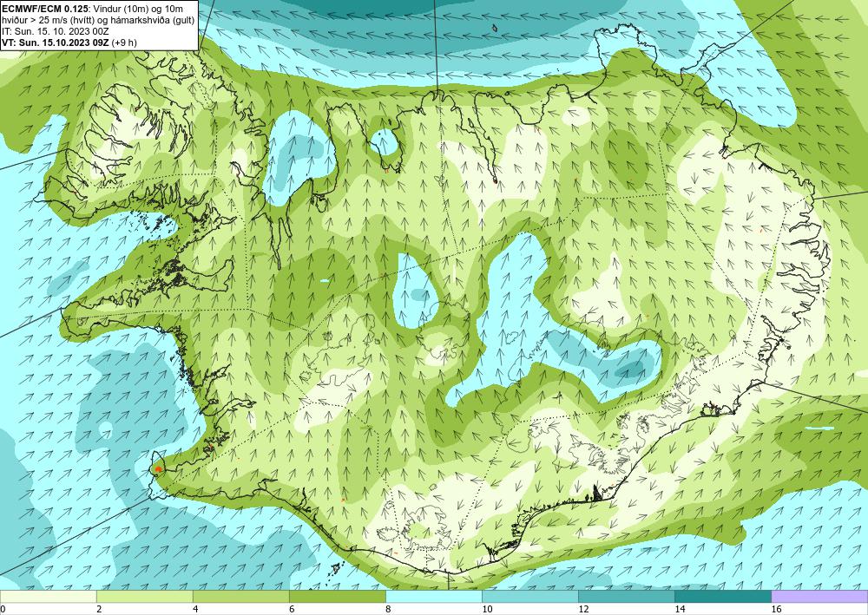Viewport: 868px width, 615px height.
Task: Click the legend scale label '8'
Action: (388, 610)
